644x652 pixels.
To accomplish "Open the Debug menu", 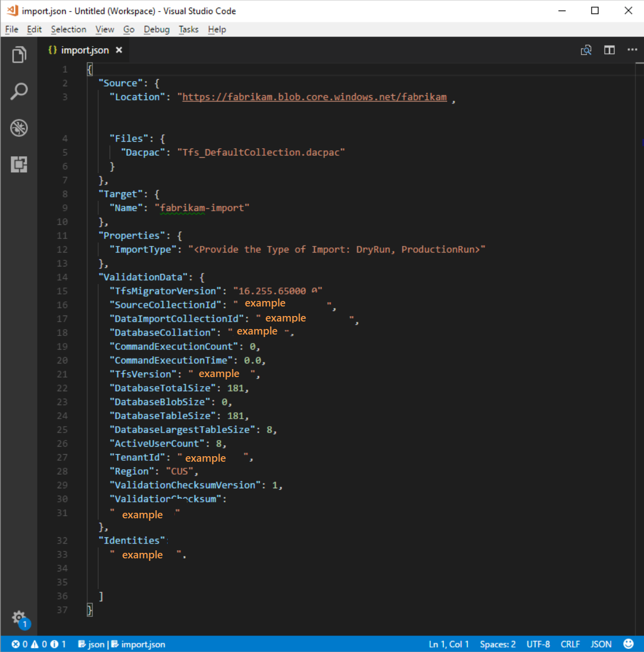I will click(x=156, y=29).
